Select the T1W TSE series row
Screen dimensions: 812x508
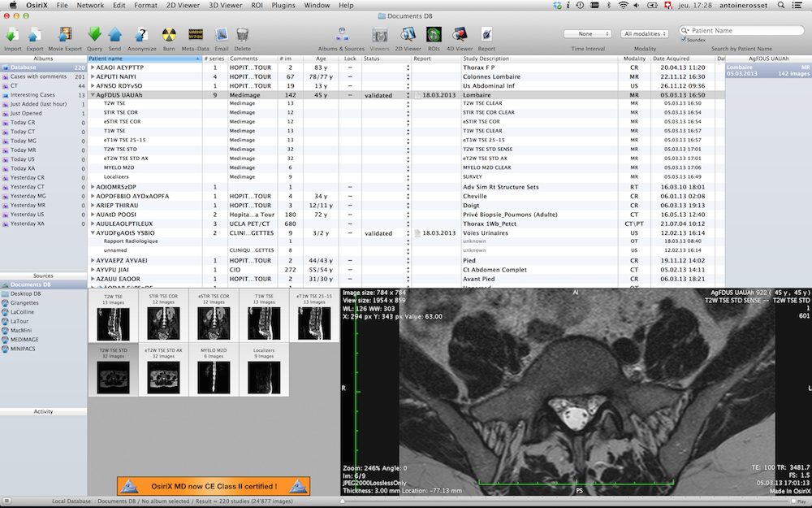pos(406,131)
